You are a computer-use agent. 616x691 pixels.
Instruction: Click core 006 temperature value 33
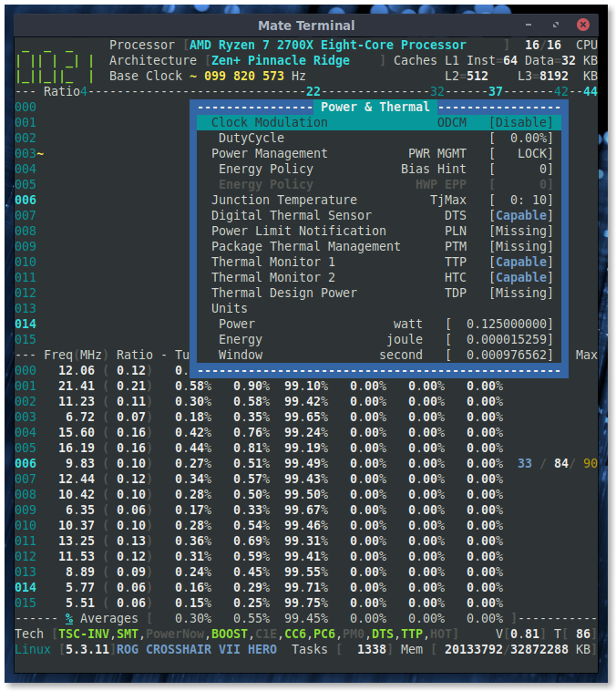point(524,463)
